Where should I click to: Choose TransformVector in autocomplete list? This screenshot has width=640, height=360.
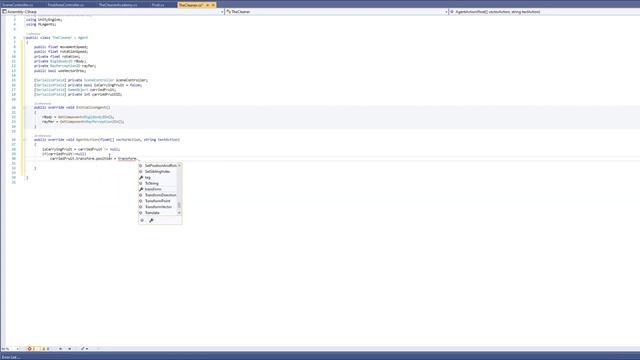click(x=158, y=207)
